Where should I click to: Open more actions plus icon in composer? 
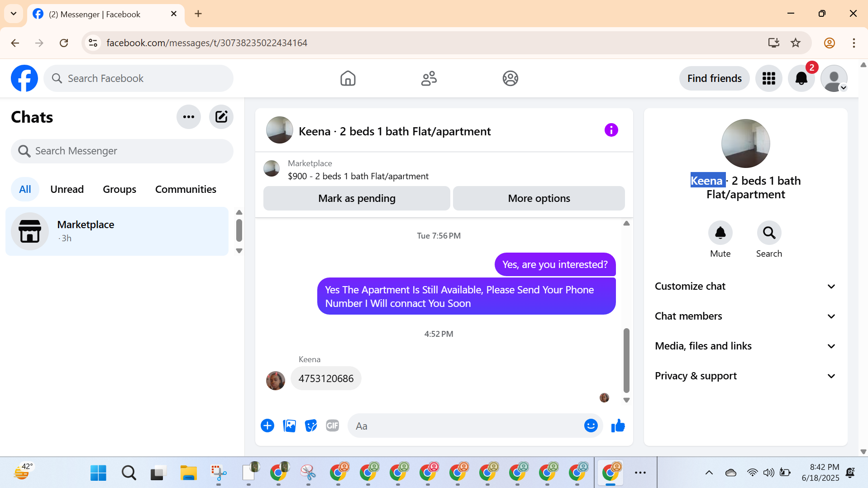point(267,426)
